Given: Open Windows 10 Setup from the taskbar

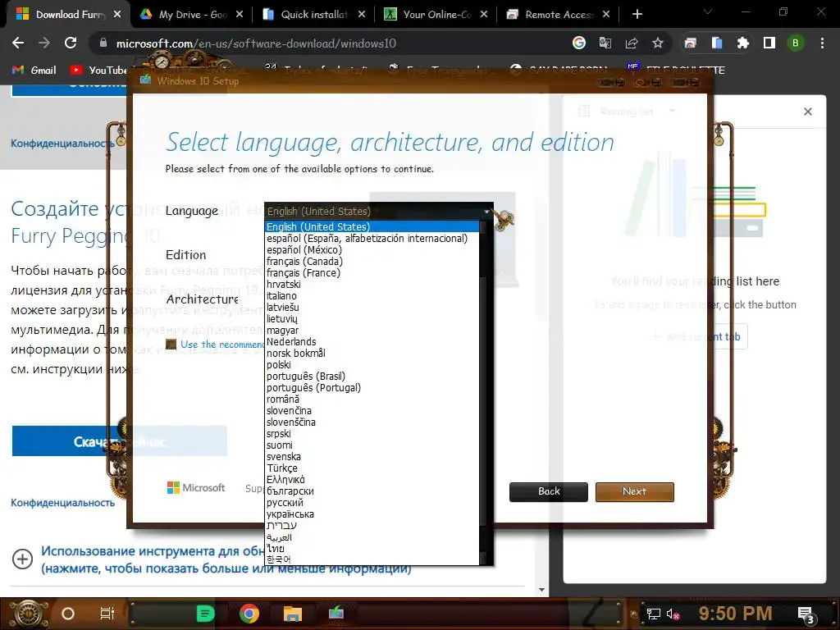Looking at the screenshot, I should click(x=336, y=613).
